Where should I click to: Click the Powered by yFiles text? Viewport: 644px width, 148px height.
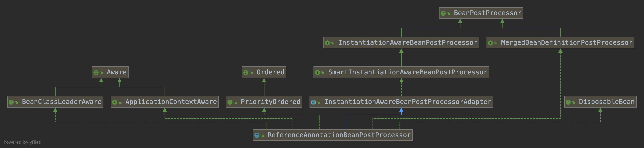click(x=22, y=142)
